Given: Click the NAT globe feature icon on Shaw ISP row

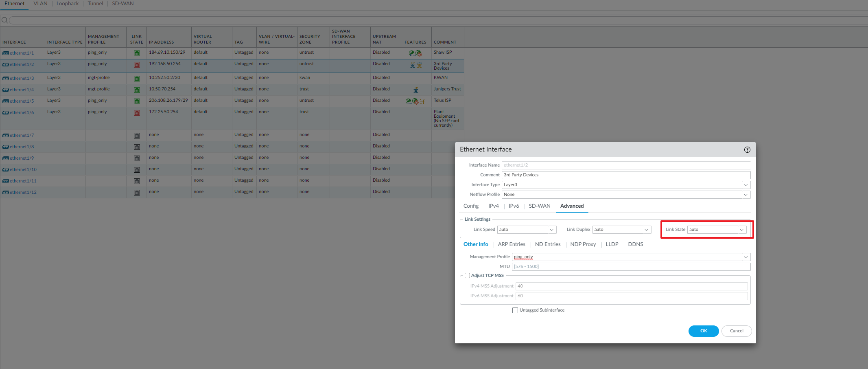Looking at the screenshot, I should [x=418, y=53].
